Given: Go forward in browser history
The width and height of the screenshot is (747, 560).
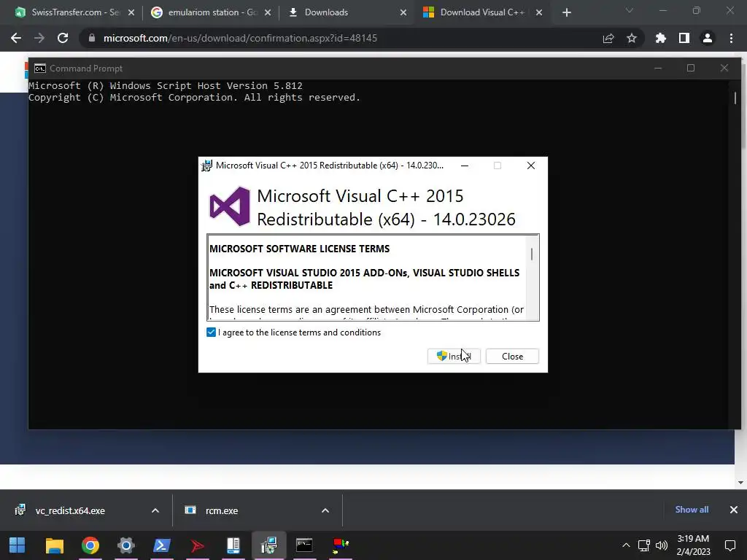Looking at the screenshot, I should point(39,38).
